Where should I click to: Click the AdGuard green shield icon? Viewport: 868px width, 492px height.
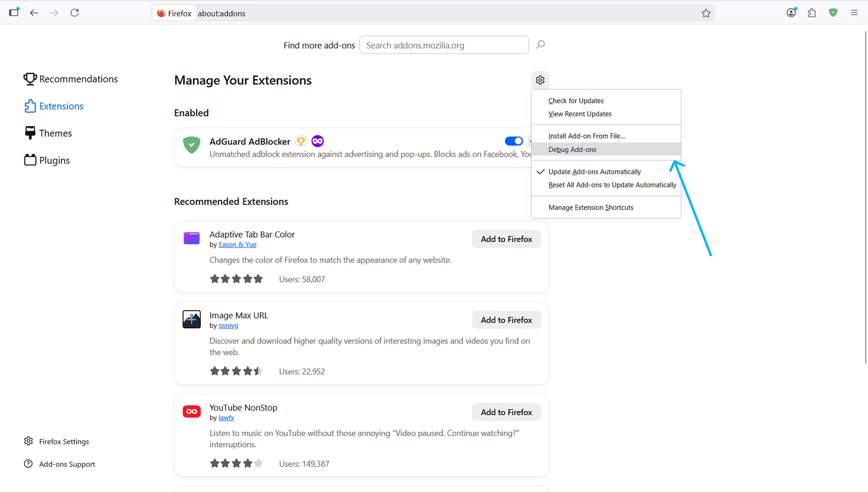(x=191, y=145)
